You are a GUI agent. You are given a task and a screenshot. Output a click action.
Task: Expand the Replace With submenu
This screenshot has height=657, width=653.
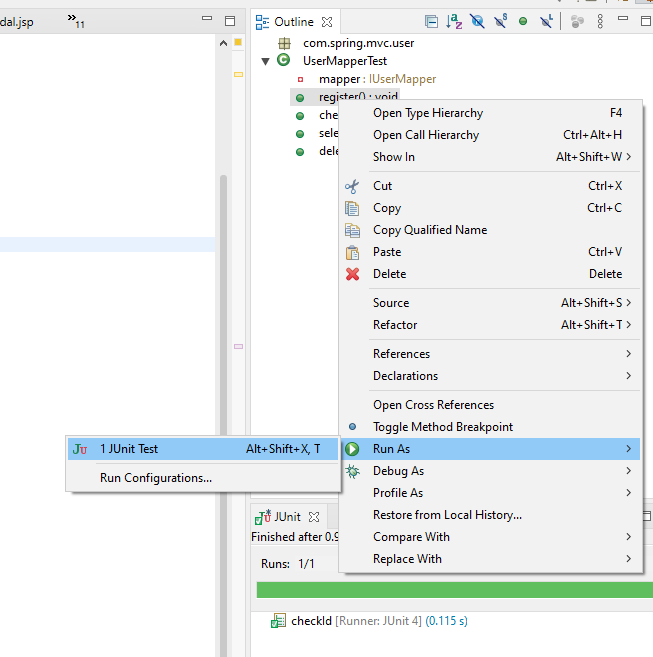click(x=490, y=559)
